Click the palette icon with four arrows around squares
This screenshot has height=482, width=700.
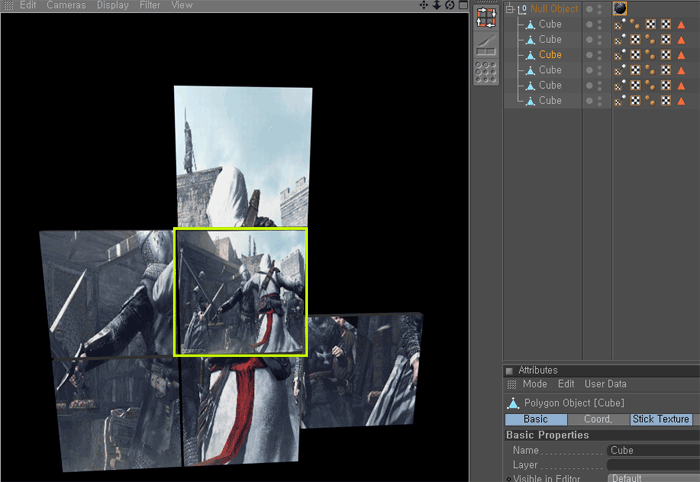point(486,18)
